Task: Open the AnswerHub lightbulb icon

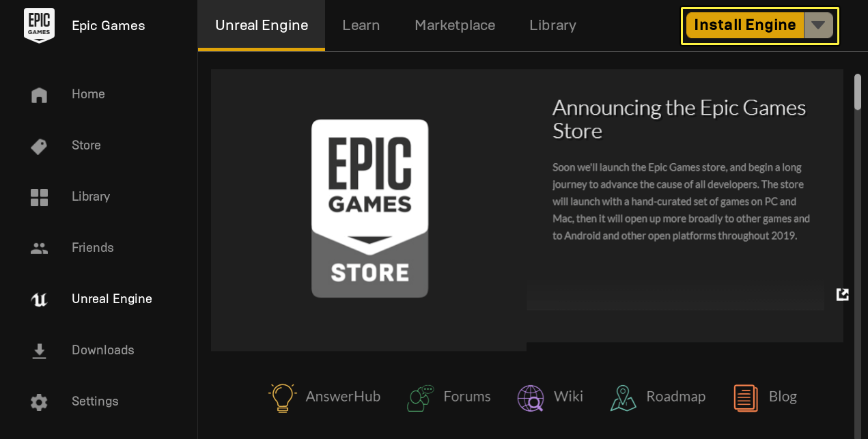Action: pyautogui.click(x=282, y=397)
